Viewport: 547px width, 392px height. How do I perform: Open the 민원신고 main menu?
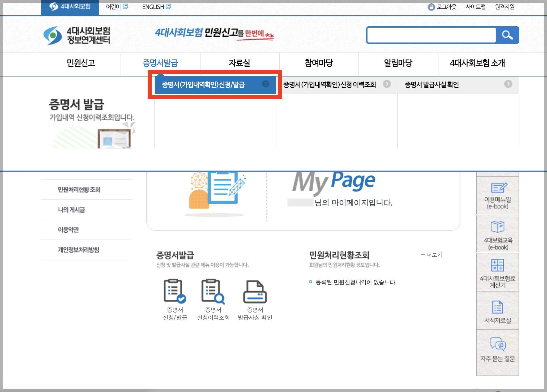[x=81, y=63]
